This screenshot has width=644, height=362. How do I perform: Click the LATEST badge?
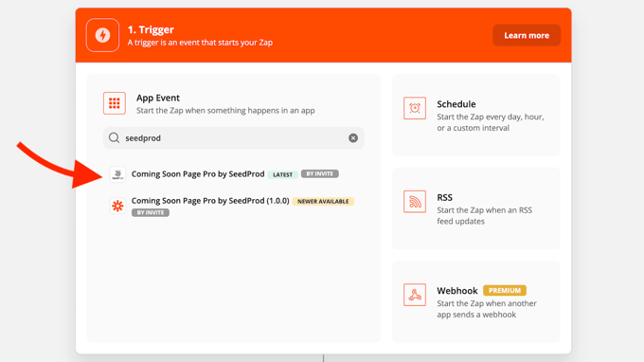click(x=282, y=174)
